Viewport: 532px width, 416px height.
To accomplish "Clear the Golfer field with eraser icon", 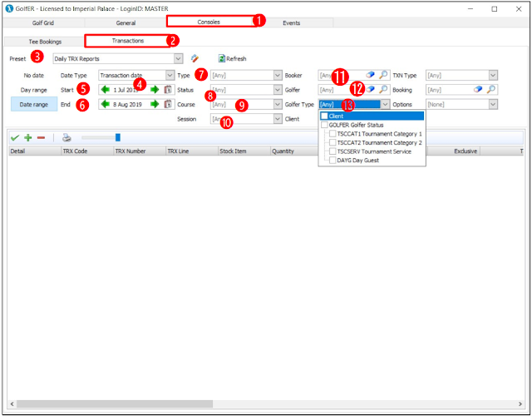I will pyautogui.click(x=371, y=90).
